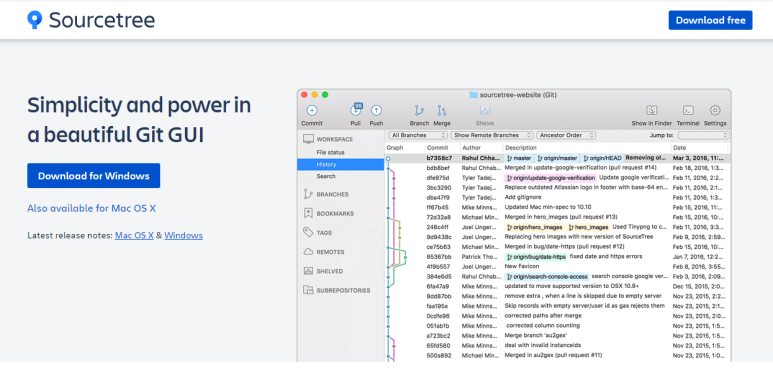Click the Download free button
The width and height of the screenshot is (773, 373).
pos(710,20)
